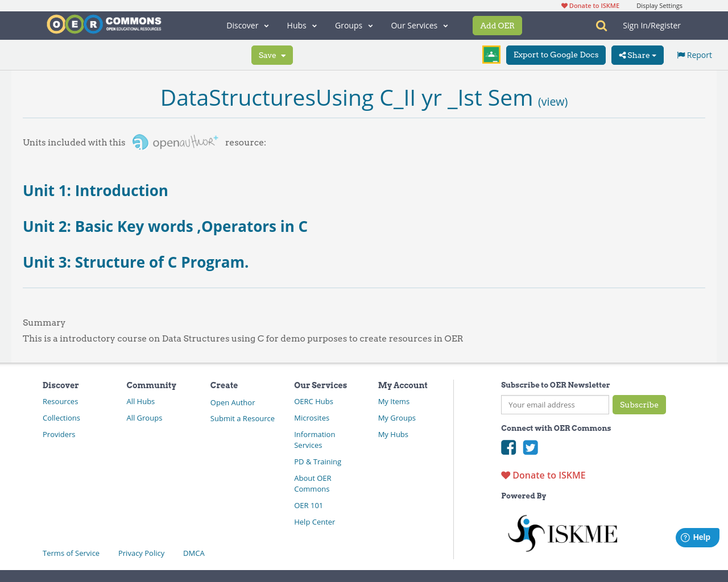Open Unit 1: Introduction

coord(96,190)
